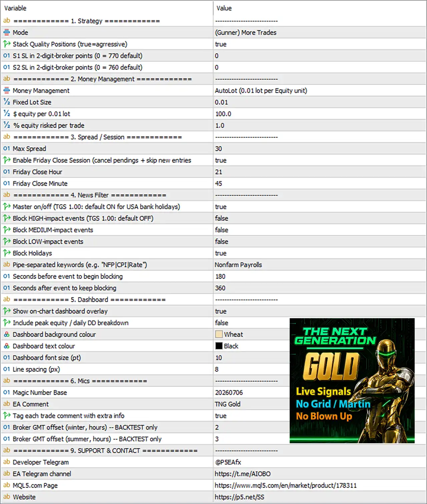Edit the Line spacing value 8
The image size is (427, 504).
(x=217, y=369)
